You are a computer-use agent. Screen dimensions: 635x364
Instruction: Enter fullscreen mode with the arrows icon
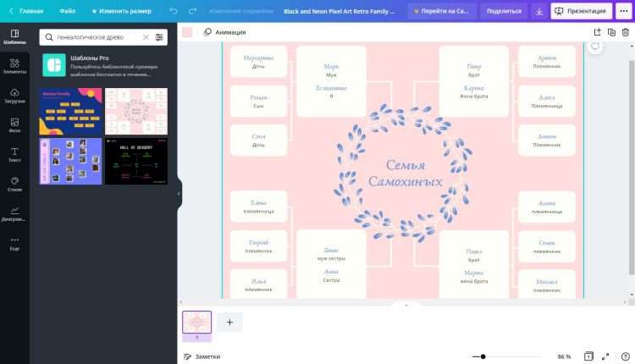coord(605,356)
